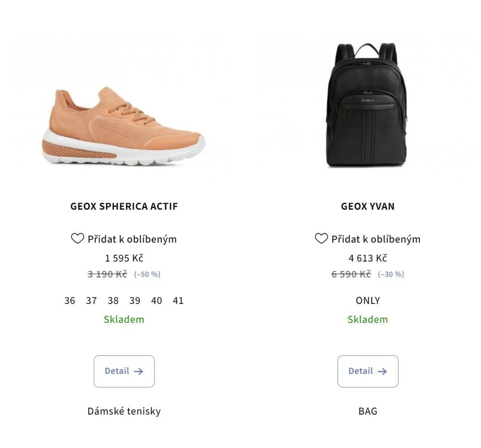Click arrow icon on backpack Detail button
Screen dimensions: 481x448
coord(382,371)
